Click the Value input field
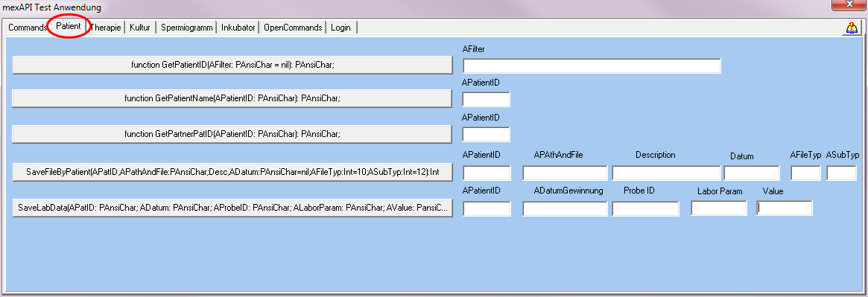Image resolution: width=868 pixels, height=297 pixels. click(785, 208)
